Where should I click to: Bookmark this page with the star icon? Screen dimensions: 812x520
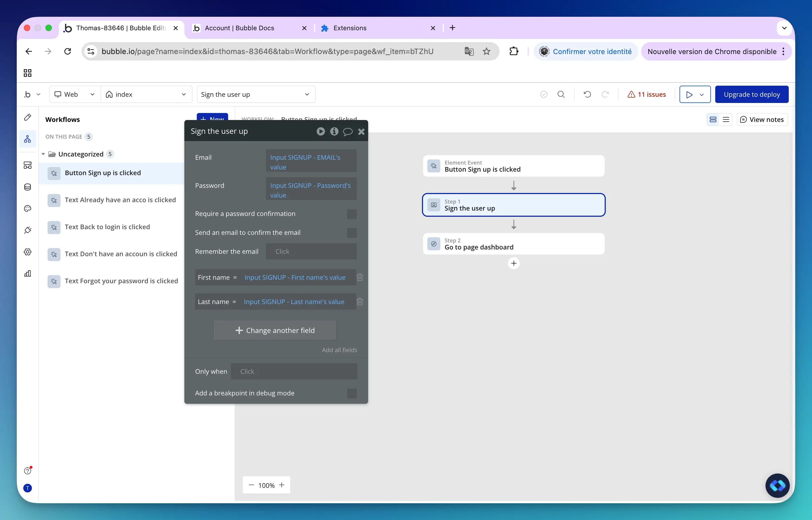pyautogui.click(x=487, y=51)
